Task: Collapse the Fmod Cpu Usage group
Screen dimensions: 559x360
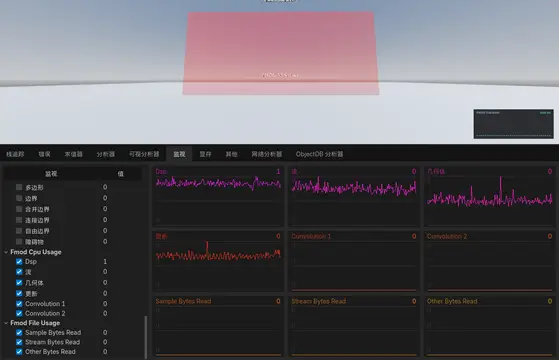Action: coord(6,252)
